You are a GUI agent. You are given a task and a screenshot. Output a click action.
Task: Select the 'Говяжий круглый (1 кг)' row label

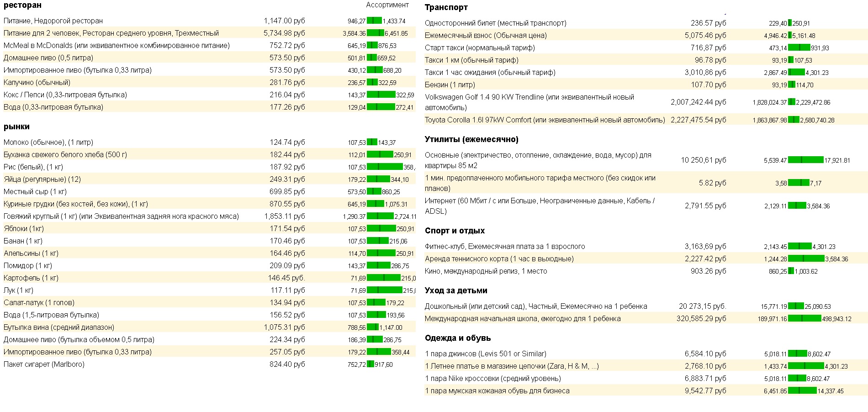pos(121,217)
